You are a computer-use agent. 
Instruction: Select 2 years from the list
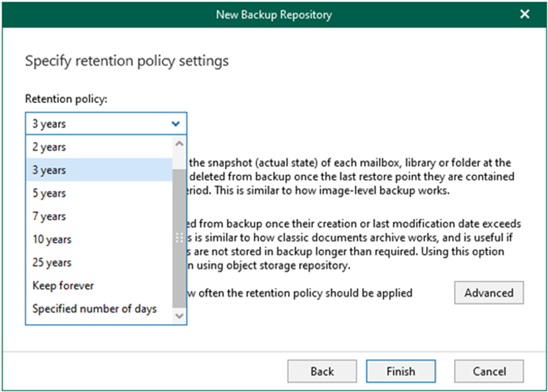tap(99, 147)
